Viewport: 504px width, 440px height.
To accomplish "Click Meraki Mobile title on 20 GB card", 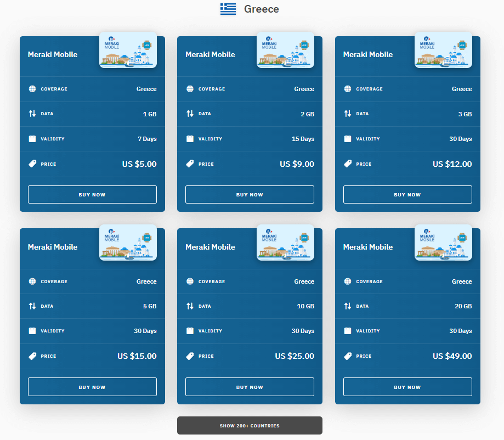I will 368,247.
